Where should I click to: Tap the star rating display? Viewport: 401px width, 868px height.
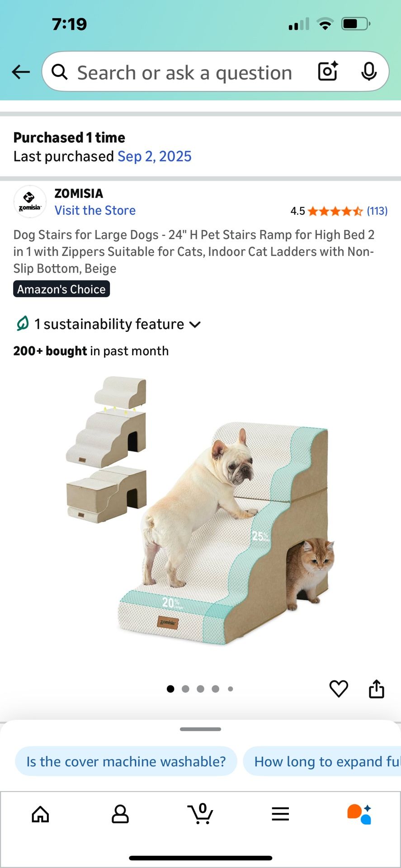tap(335, 211)
